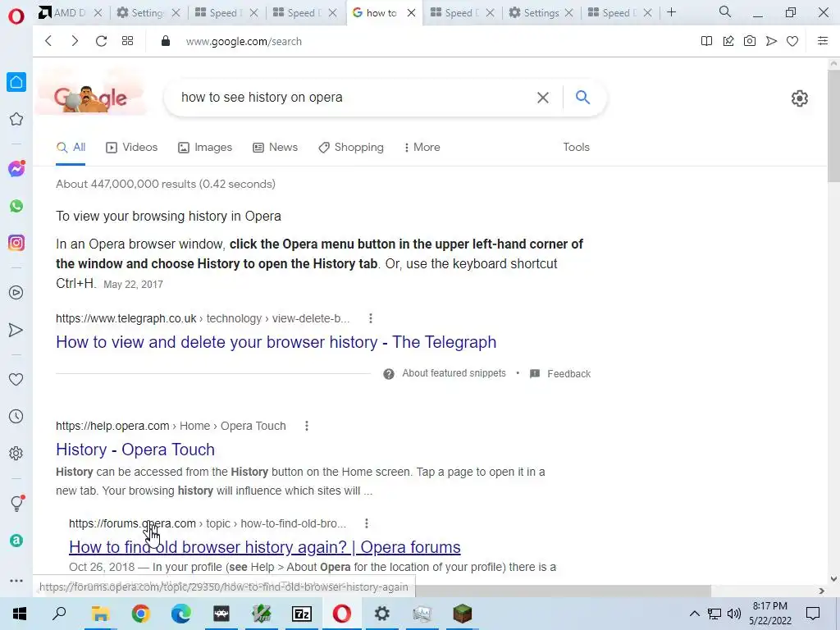Bookmark page with heart icon in address bar
Screen dimensions: 840x630
[x=792, y=41]
